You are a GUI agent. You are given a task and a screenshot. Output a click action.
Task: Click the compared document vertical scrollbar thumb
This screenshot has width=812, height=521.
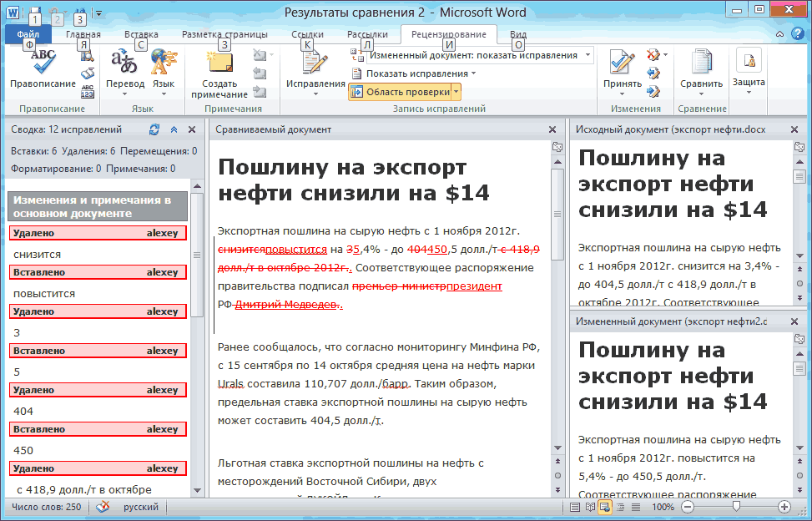point(557,215)
